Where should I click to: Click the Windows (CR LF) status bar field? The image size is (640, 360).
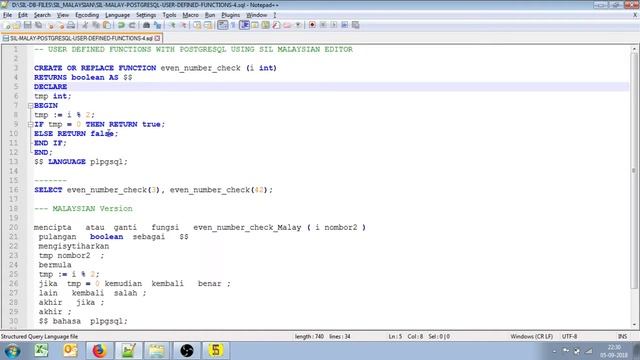click(531, 336)
